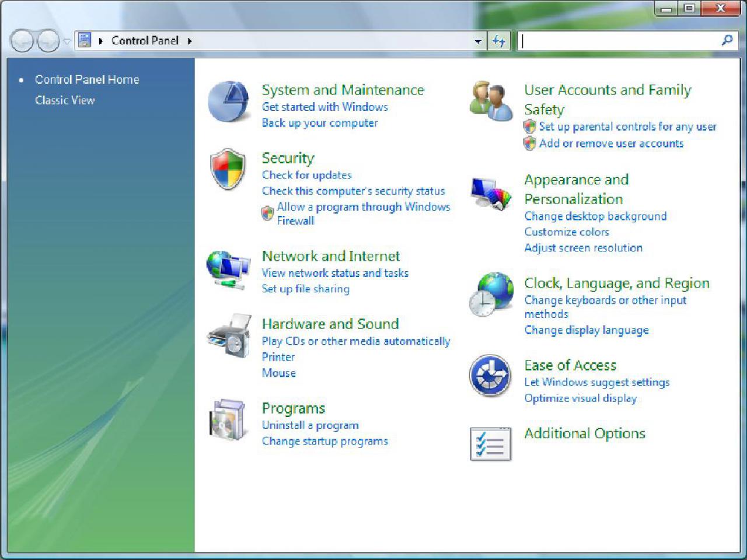Click Adjust screen resolution
747x560 pixels.
tap(584, 248)
